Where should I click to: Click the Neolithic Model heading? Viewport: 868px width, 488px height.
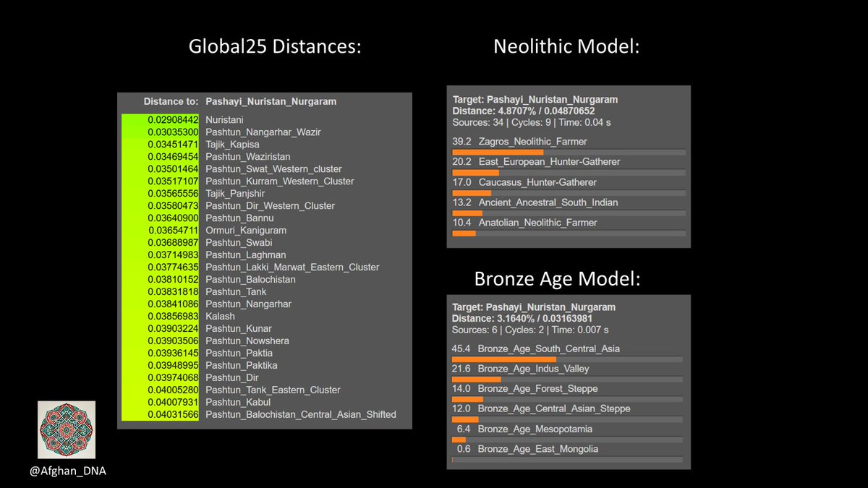567,48
